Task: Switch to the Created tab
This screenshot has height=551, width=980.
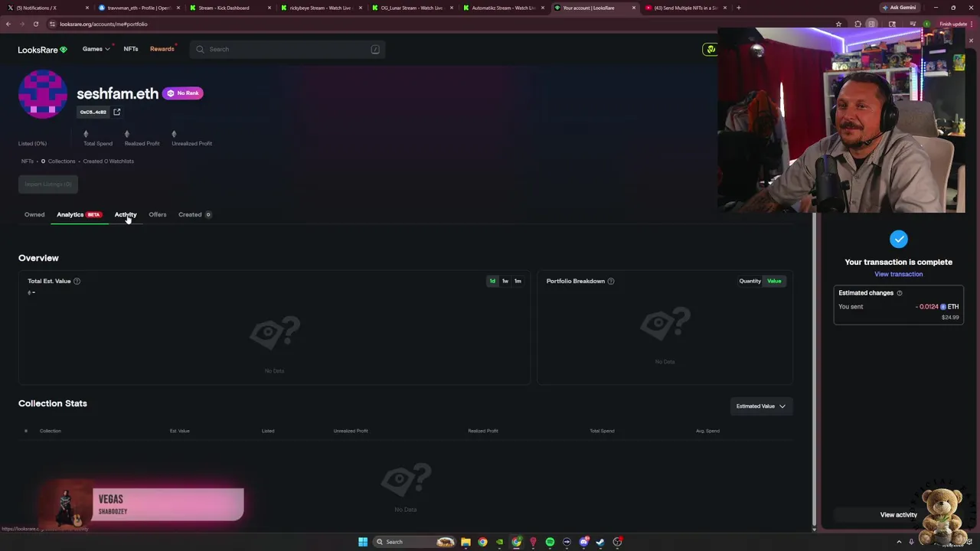Action: pyautogui.click(x=194, y=214)
